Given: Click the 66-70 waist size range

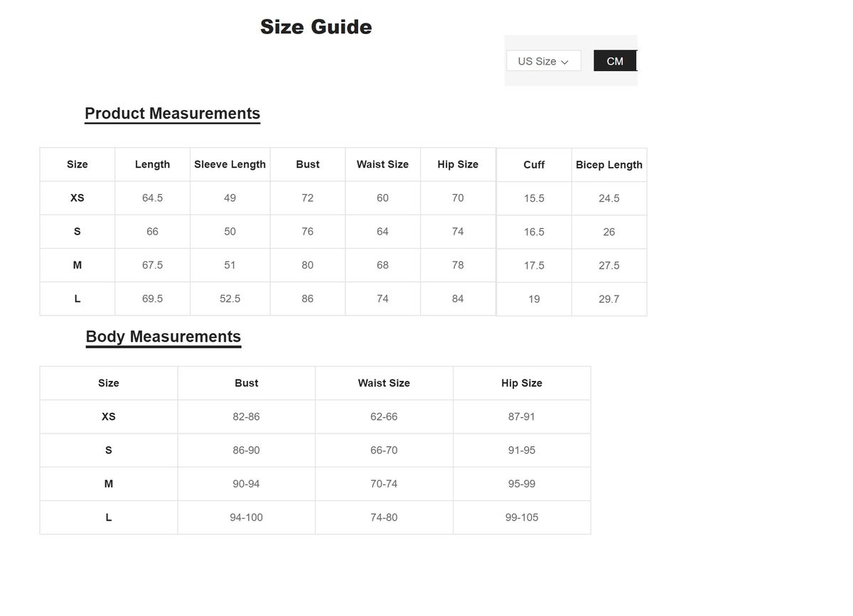Looking at the screenshot, I should click(x=384, y=450).
